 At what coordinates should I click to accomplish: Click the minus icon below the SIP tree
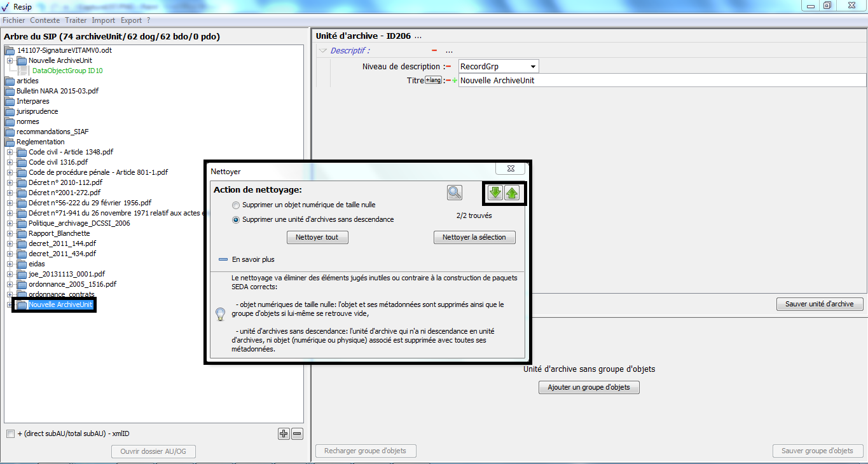point(297,434)
